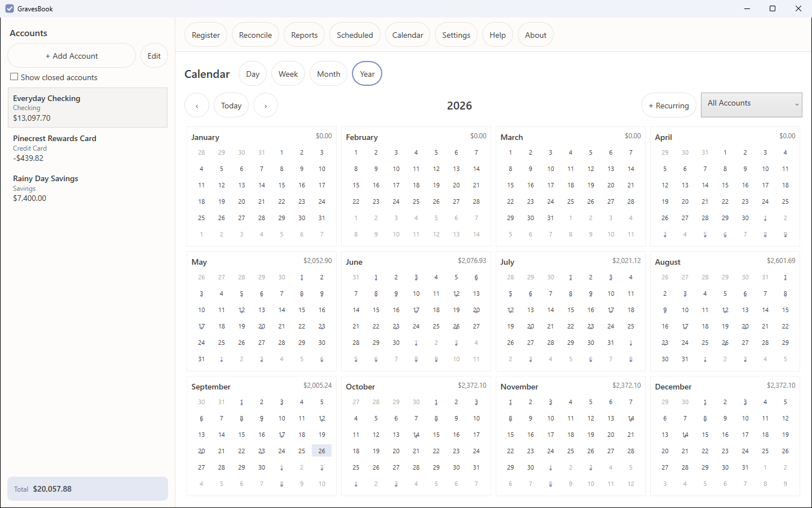812x508 pixels.
Task: Switch calendar to Week view
Action: point(288,74)
